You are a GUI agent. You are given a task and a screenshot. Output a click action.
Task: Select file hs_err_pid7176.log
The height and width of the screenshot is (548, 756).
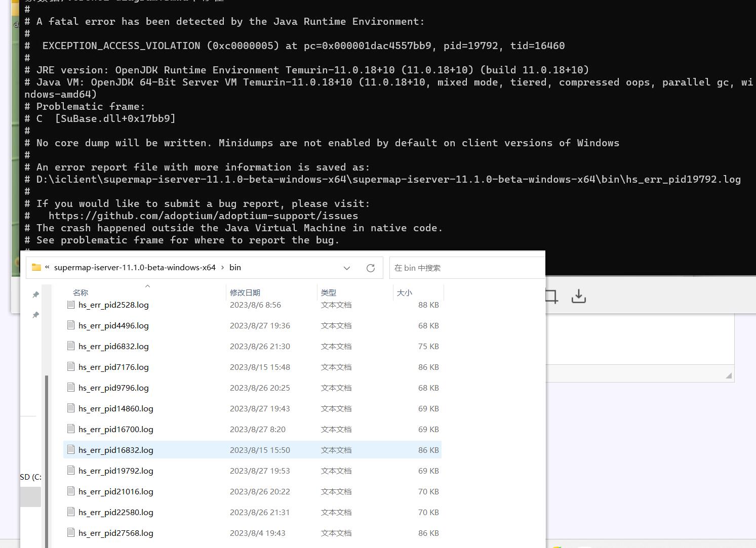pyautogui.click(x=252, y=367)
